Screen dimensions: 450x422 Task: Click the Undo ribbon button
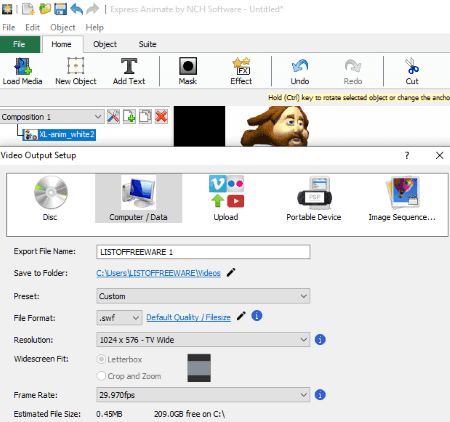point(300,71)
